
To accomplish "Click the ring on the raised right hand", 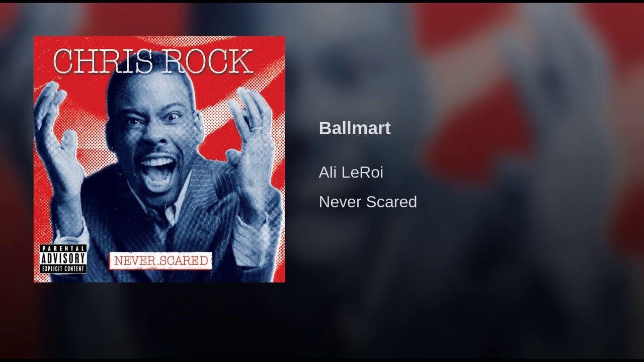I will point(257,128).
